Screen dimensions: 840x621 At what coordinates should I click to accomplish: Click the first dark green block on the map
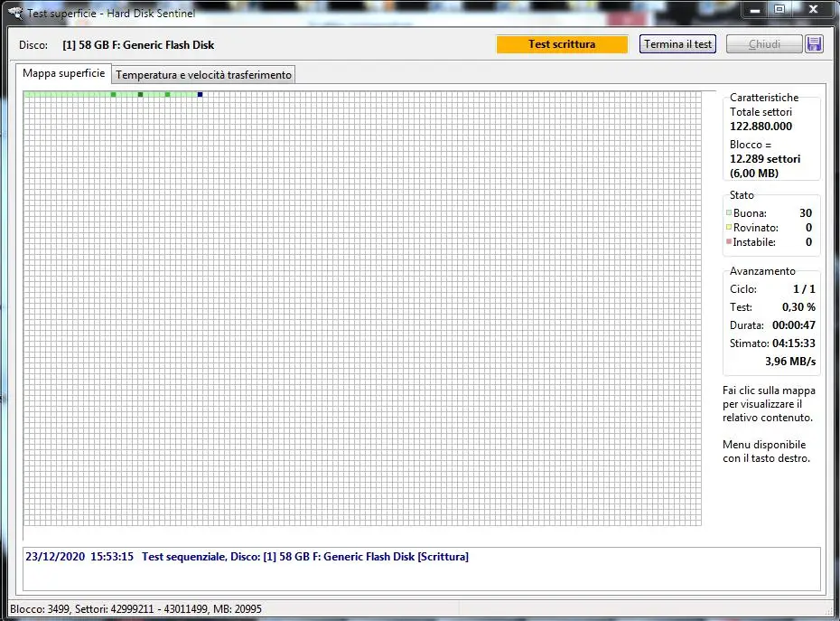(113, 94)
